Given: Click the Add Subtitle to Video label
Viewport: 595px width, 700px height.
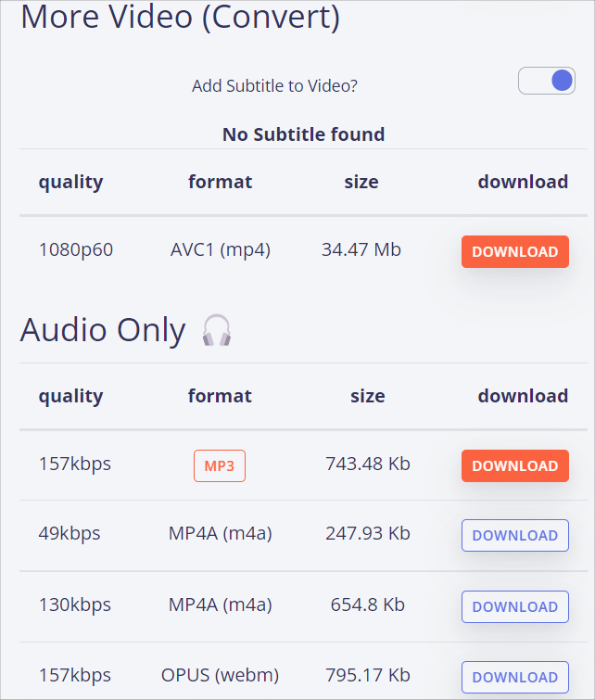Looking at the screenshot, I should [x=274, y=85].
